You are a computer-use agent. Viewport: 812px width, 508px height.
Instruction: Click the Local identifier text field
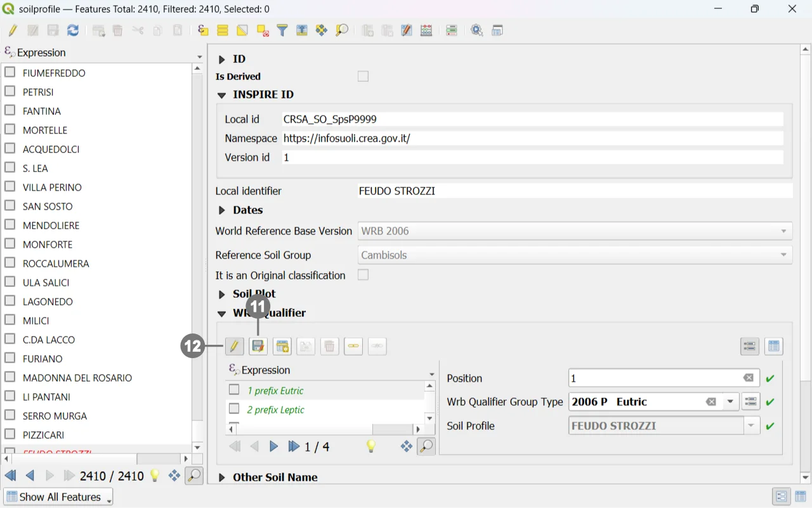tap(574, 191)
